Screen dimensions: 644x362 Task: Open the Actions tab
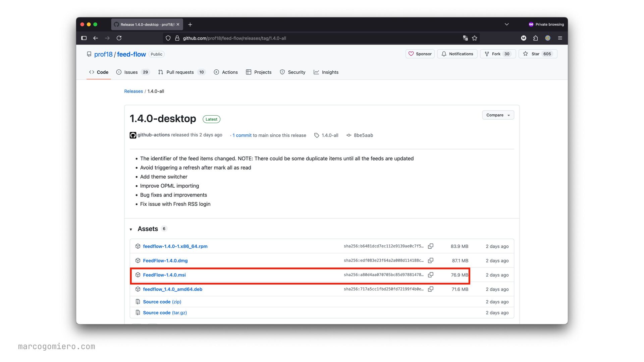click(226, 72)
